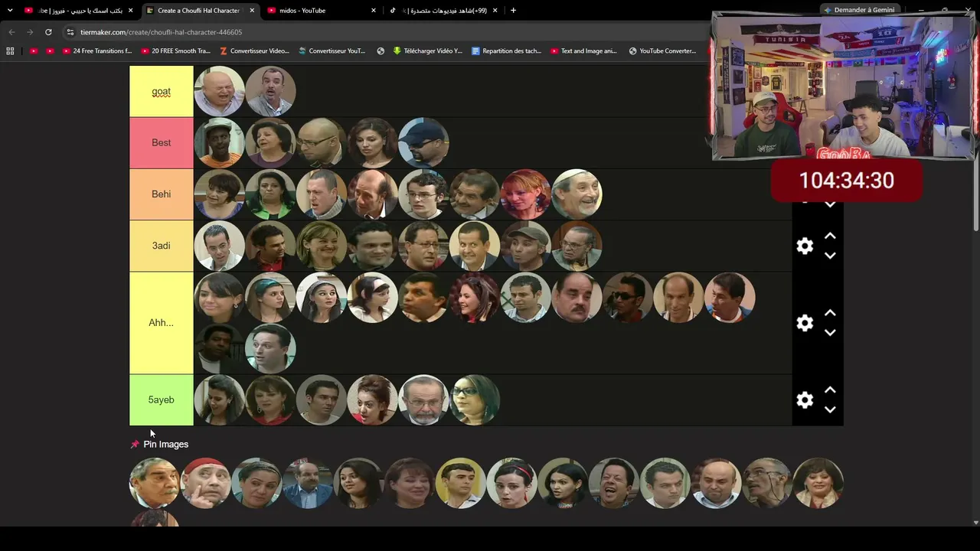This screenshot has width=980, height=551.
Task: Open settings gear for the 3adi tier
Action: (x=805, y=246)
